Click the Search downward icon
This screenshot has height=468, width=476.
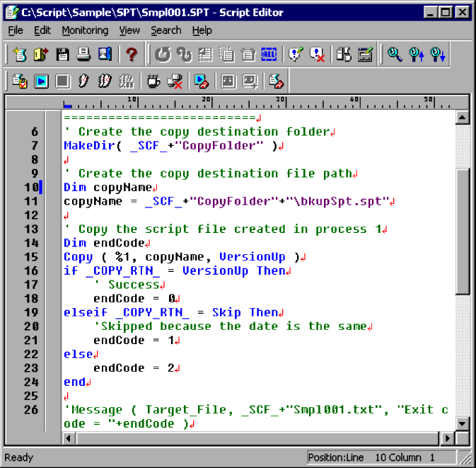pos(437,55)
